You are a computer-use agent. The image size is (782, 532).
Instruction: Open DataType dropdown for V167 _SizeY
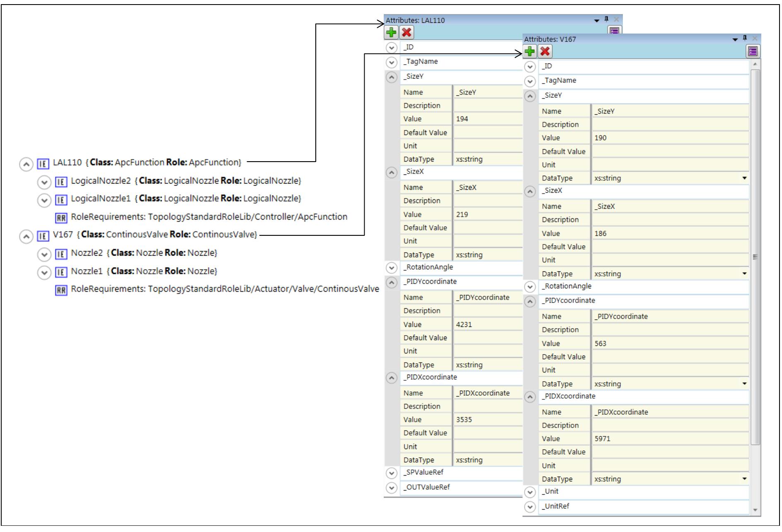(x=744, y=178)
